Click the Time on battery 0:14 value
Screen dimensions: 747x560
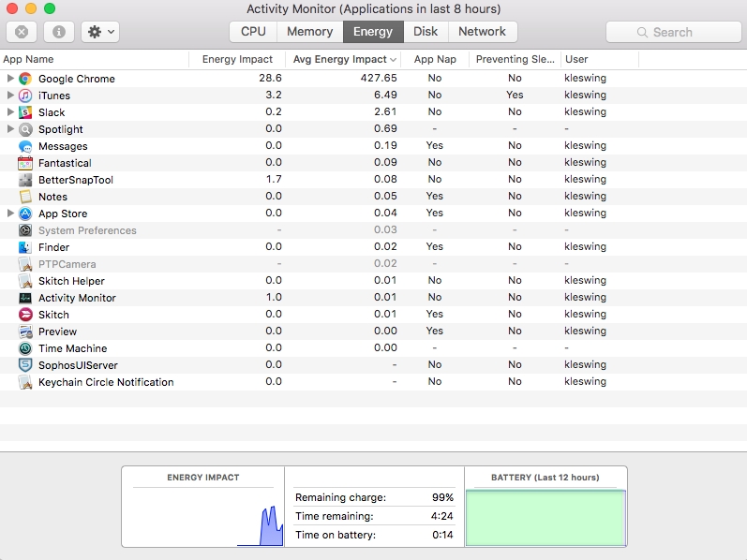[x=442, y=535]
